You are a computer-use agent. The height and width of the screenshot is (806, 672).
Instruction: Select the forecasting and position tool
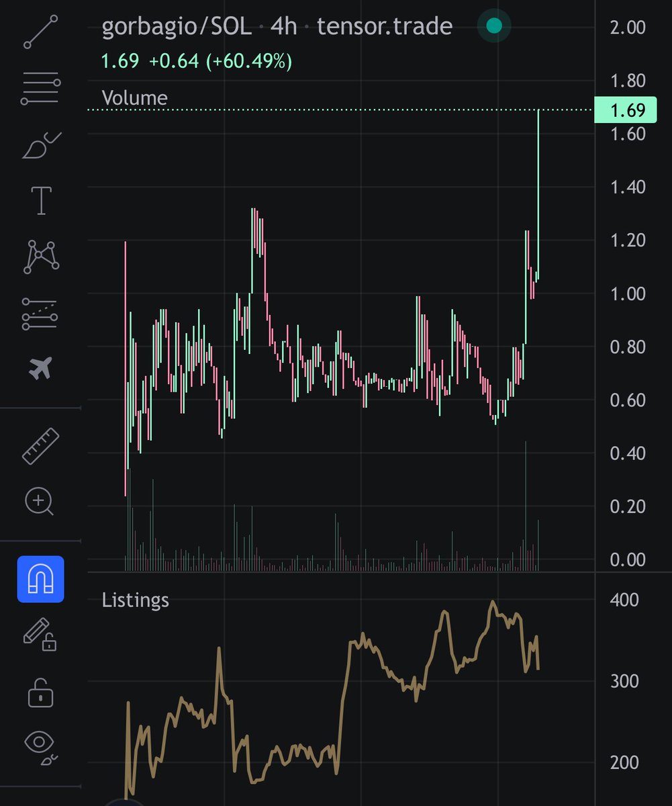pyautogui.click(x=40, y=314)
